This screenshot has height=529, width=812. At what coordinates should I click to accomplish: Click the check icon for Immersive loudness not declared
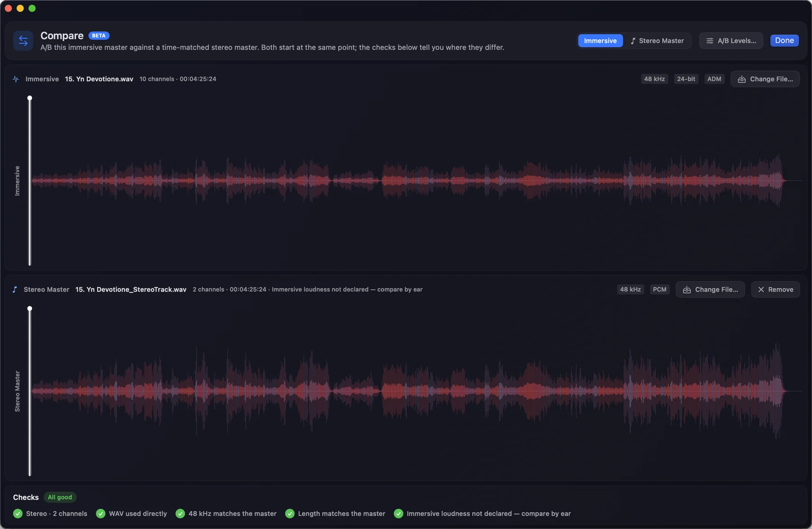(398, 514)
